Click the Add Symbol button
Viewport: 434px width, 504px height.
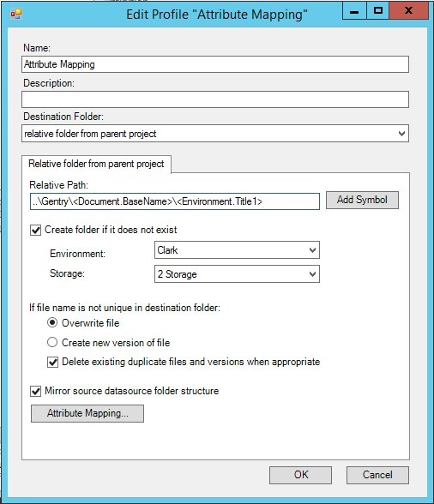(x=362, y=201)
